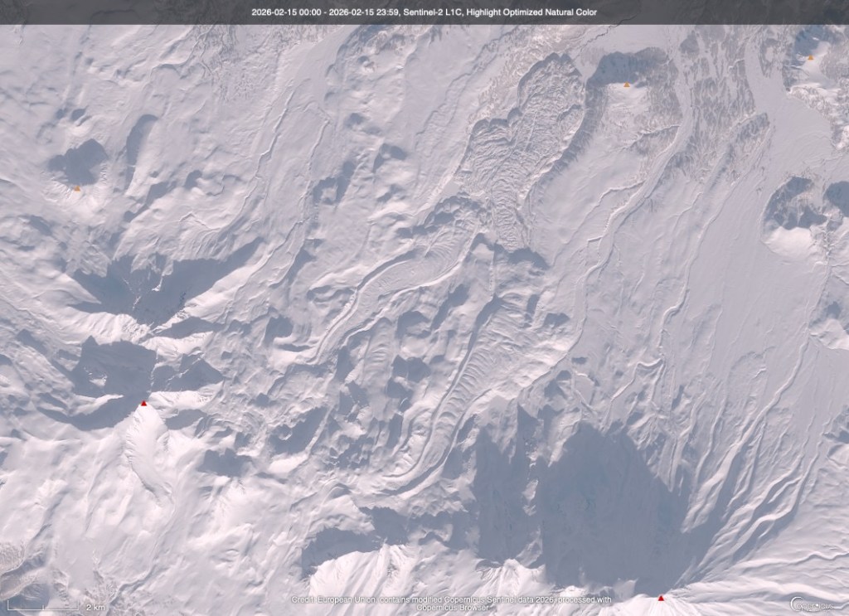The width and height of the screenshot is (849, 616).
Task: Click the orange triangle marker in top-right corner
Action: tap(810, 58)
